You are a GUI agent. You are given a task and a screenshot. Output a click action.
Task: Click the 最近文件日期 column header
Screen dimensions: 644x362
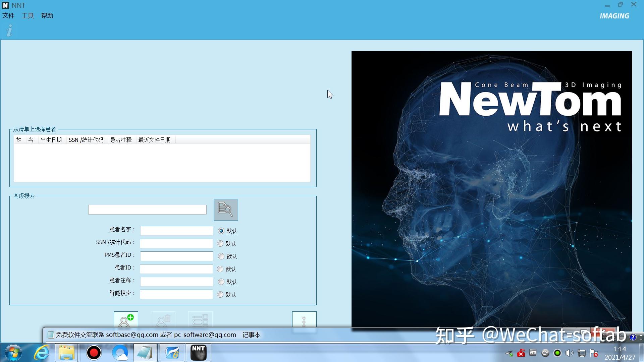point(154,140)
